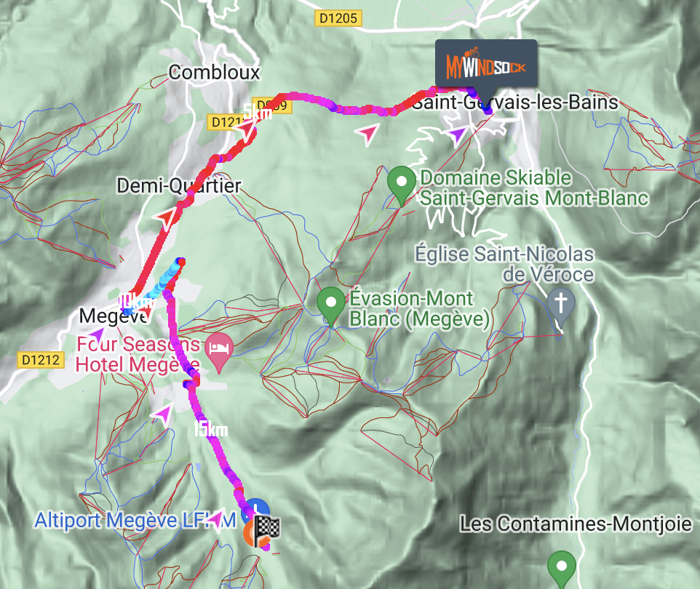Click the MyWindsock start marker popup
Screen dimensions: 700x589
coord(486,63)
